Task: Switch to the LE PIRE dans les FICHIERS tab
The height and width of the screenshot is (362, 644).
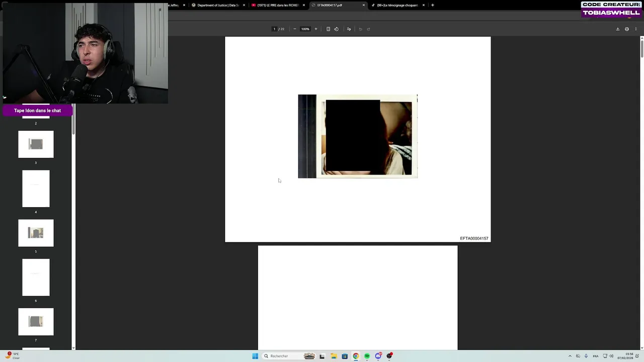Action: 278,5
